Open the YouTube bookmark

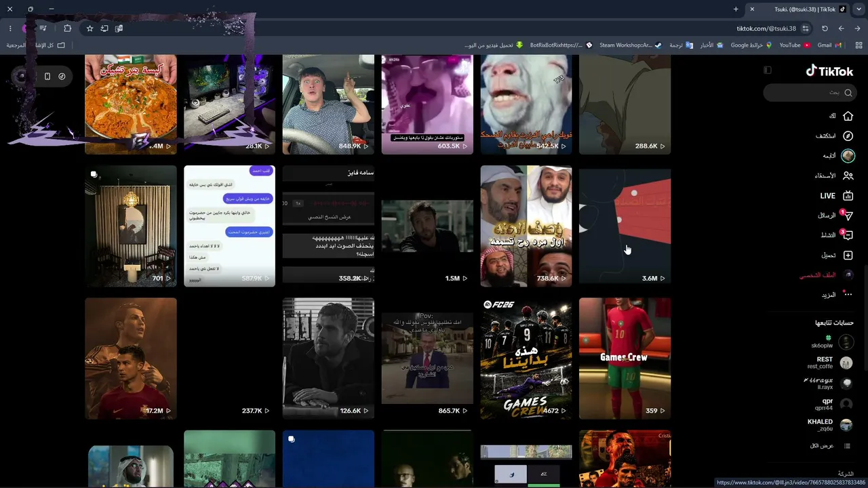[795, 45]
